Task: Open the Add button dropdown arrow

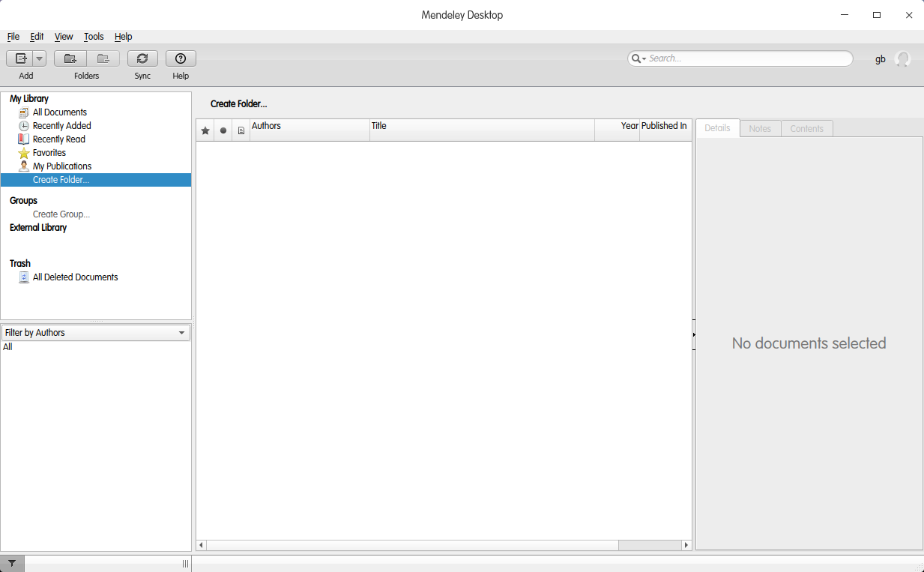Action: (x=39, y=58)
